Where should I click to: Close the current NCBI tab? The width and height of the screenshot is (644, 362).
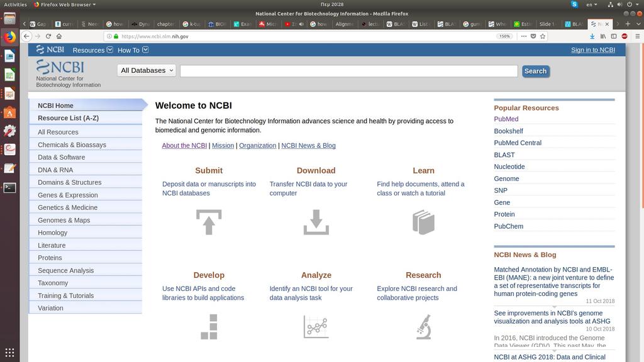pos(607,24)
